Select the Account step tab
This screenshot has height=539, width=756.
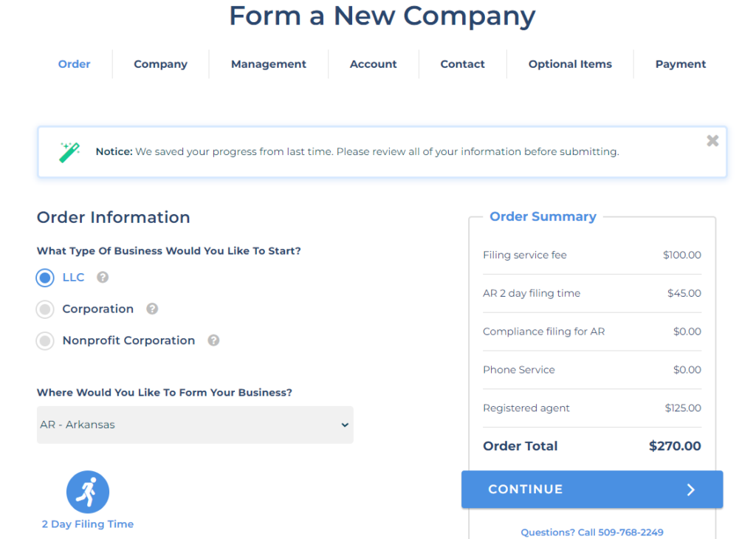(373, 64)
